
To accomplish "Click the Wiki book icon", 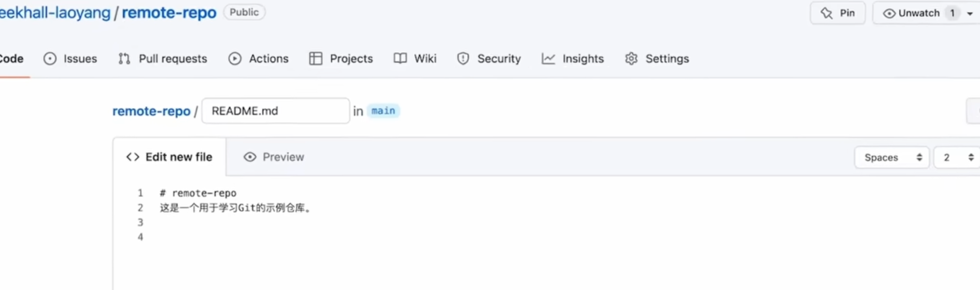I will point(400,59).
